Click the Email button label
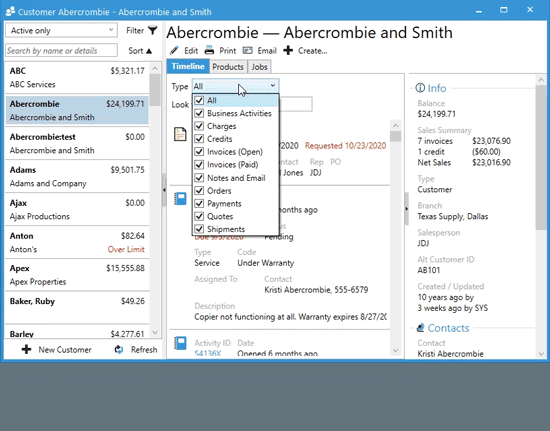 click(267, 51)
